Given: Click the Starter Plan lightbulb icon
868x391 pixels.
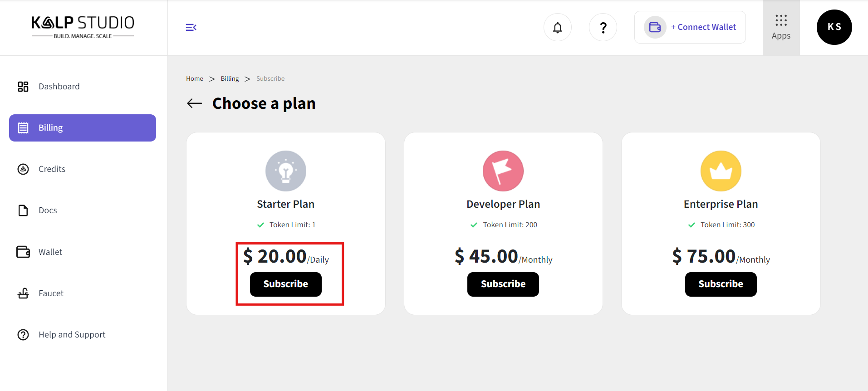Looking at the screenshot, I should [x=286, y=171].
